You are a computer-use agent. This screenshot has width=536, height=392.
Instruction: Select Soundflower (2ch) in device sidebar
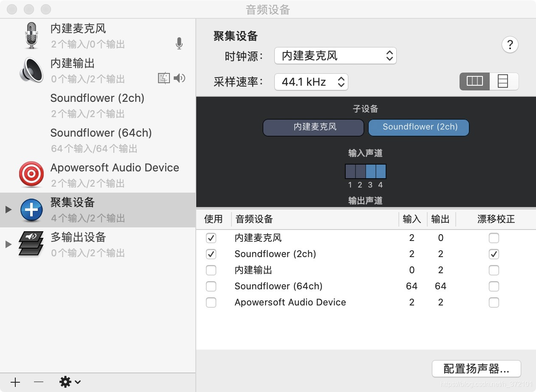pyautogui.click(x=98, y=105)
